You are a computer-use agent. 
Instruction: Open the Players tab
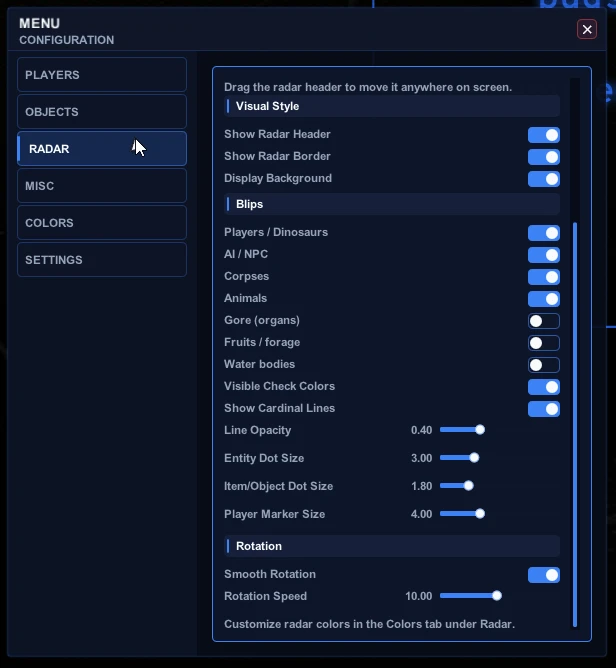click(x=102, y=75)
